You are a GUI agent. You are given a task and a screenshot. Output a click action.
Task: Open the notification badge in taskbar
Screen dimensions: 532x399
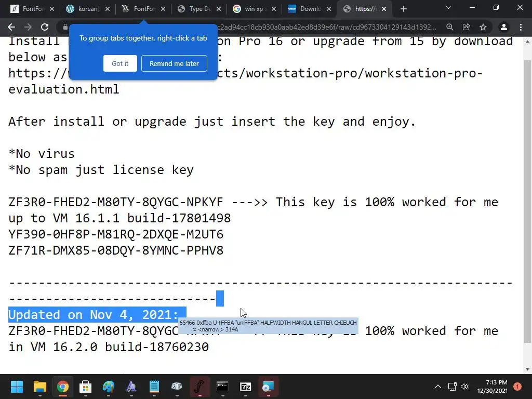[517, 387]
